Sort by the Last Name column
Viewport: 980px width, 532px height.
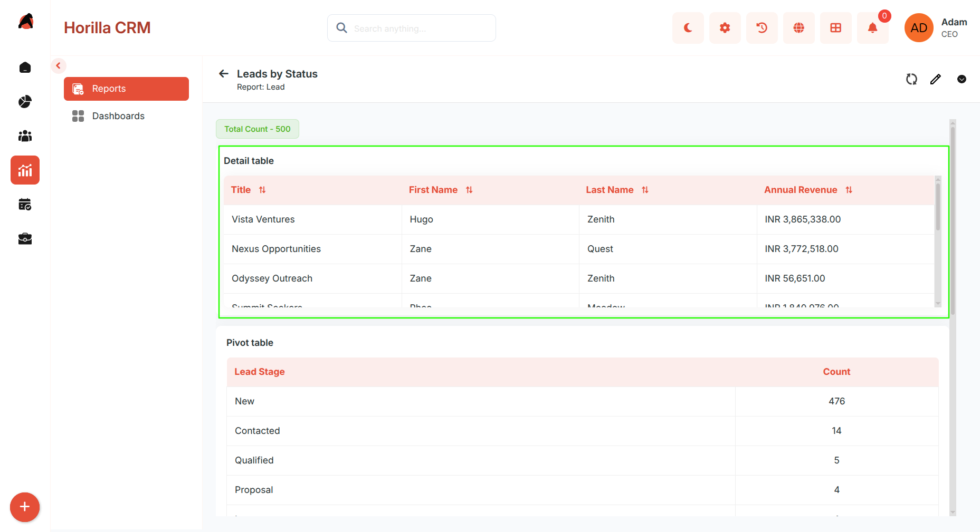click(x=645, y=190)
